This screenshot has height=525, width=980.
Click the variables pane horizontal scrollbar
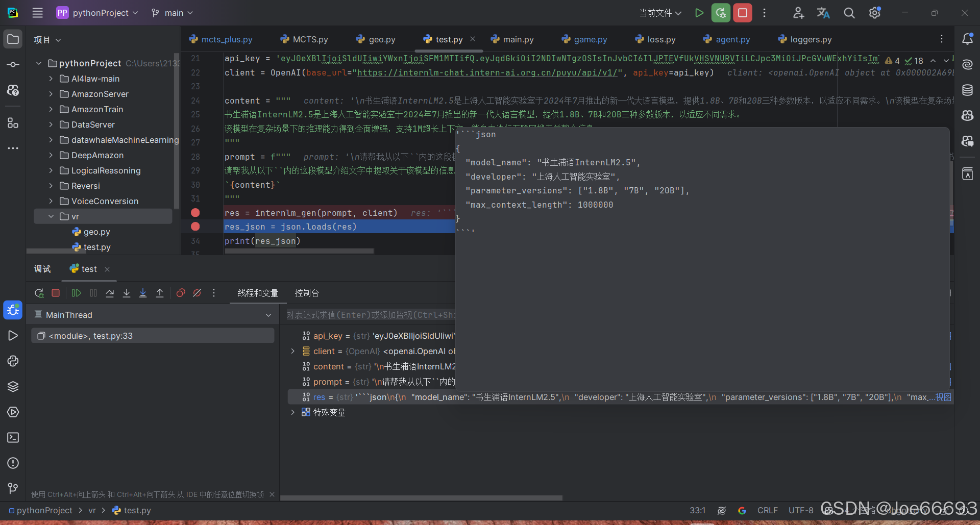click(421, 498)
